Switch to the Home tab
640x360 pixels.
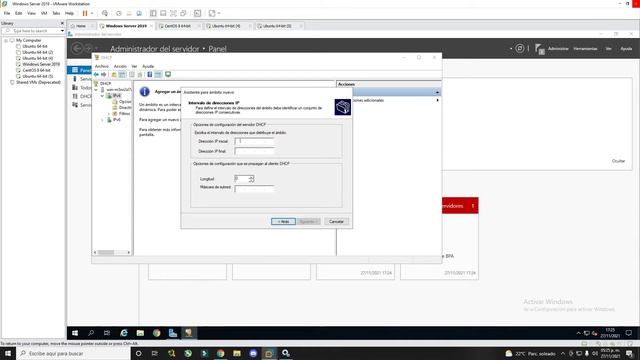[x=81, y=26]
